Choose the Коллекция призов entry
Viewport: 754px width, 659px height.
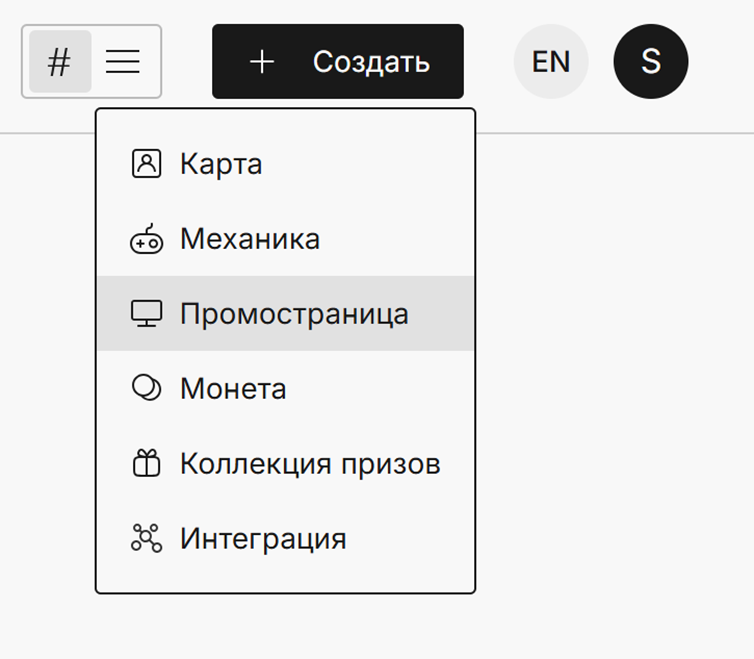(310, 464)
